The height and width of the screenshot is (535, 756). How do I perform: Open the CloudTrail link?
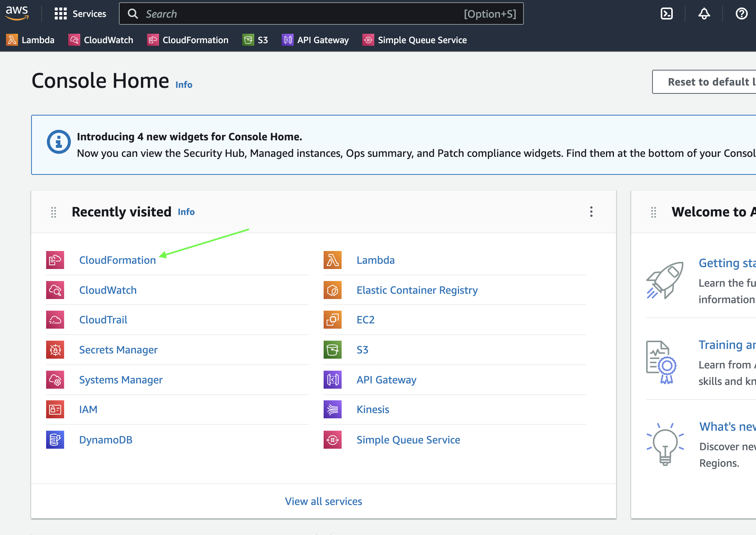103,320
